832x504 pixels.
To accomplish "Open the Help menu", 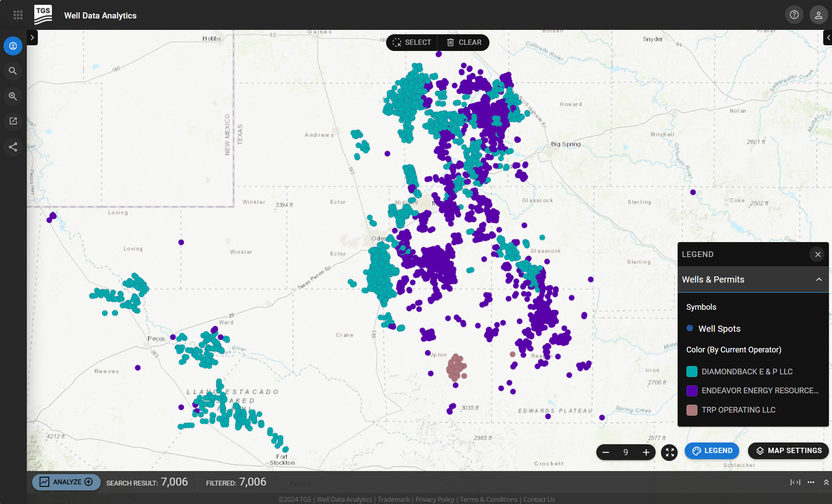I will pyautogui.click(x=794, y=15).
